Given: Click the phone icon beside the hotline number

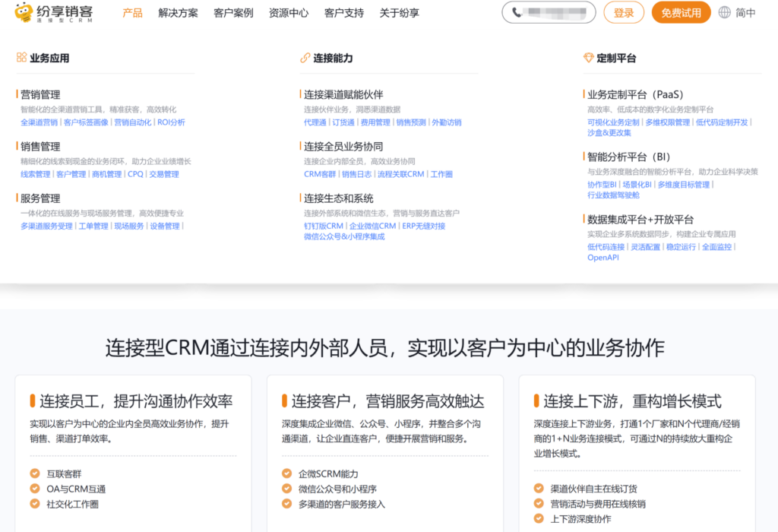Looking at the screenshot, I should point(514,12).
